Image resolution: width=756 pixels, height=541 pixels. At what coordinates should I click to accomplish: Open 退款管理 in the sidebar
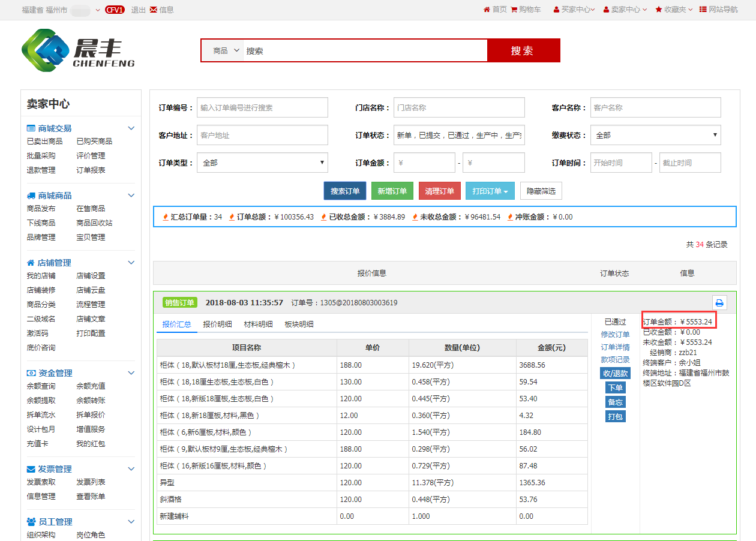point(41,170)
